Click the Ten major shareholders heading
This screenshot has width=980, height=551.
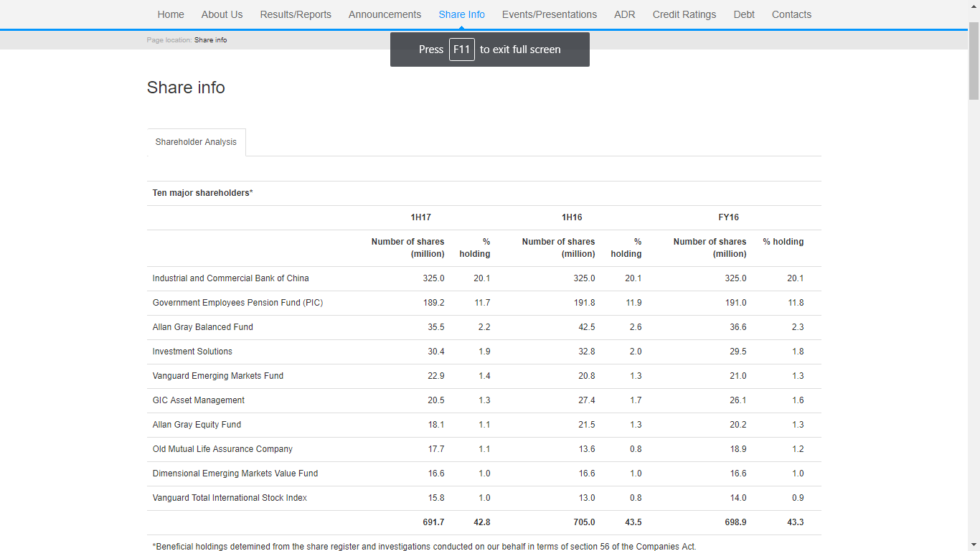click(x=203, y=193)
